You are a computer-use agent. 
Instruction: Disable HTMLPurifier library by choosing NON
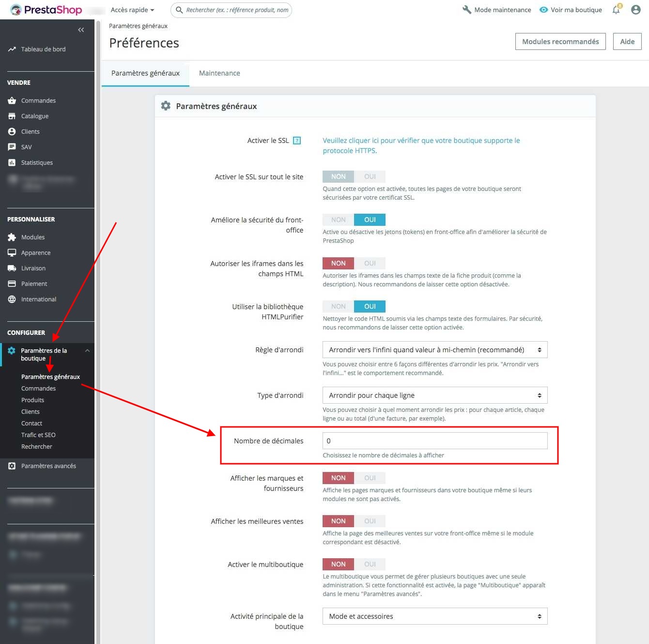(x=338, y=307)
